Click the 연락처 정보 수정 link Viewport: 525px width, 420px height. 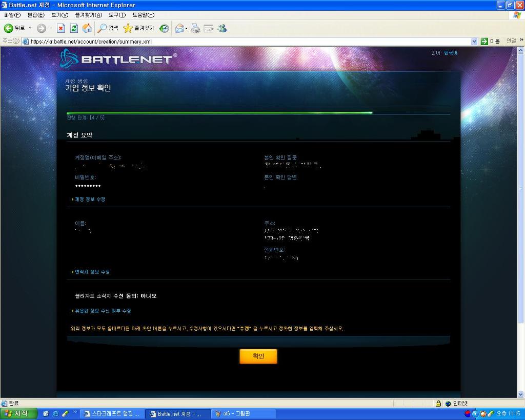point(92,272)
